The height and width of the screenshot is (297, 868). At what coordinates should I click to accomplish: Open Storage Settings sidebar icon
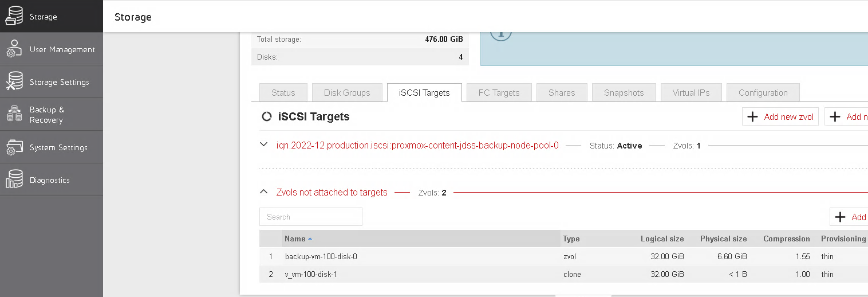(x=14, y=82)
